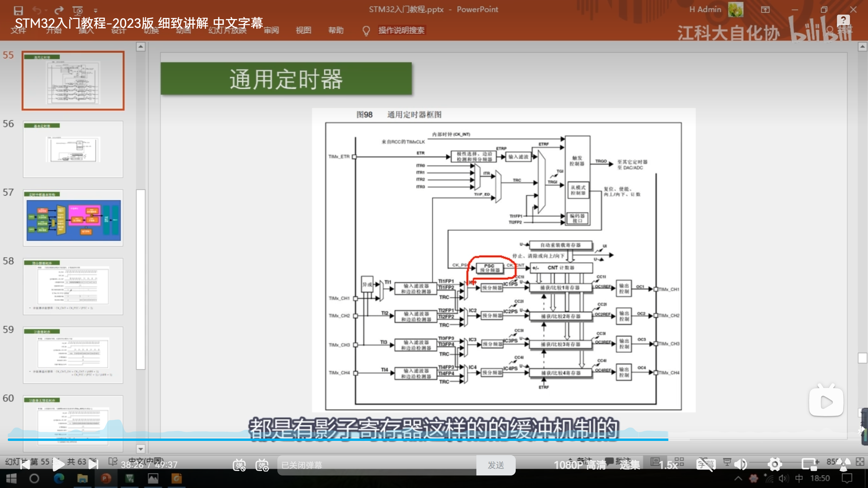Viewport: 868px width, 488px height.
Task: Open danmaku settings icon
Action: pos(262,465)
